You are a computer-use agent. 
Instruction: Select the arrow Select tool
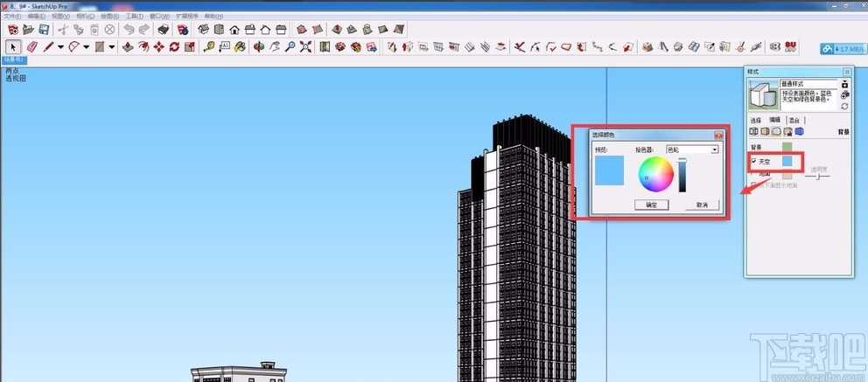[13, 46]
